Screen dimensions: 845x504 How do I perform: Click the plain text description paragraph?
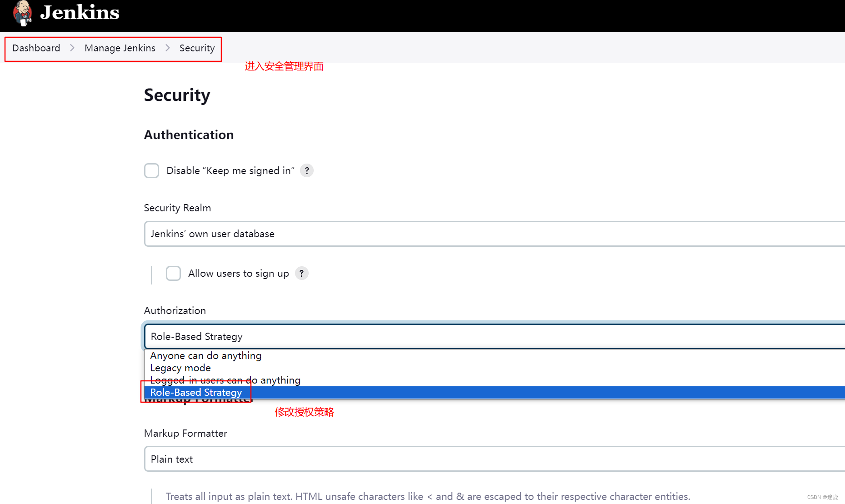[428, 497]
